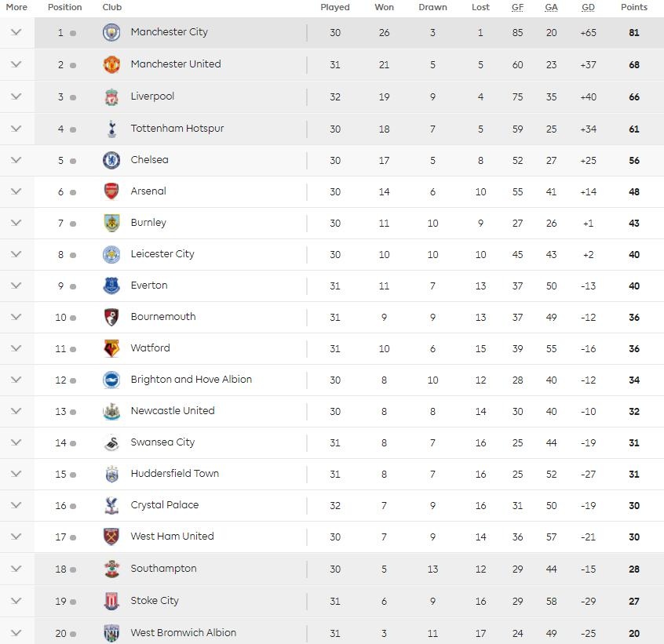Click the Everton club crest
This screenshot has height=644, width=664.
[x=111, y=285]
